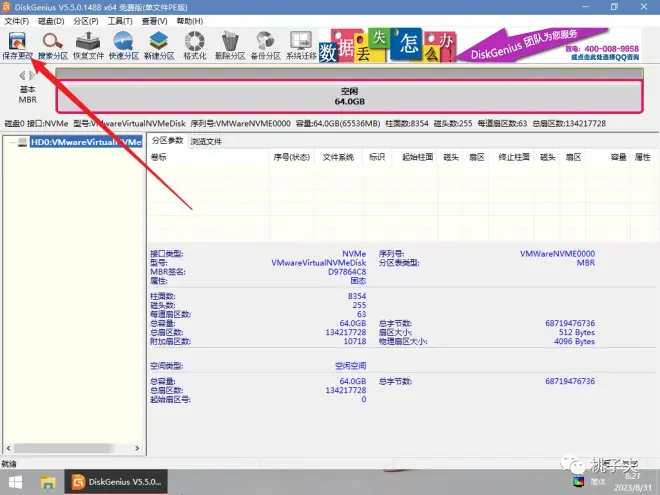The height and width of the screenshot is (495, 660).
Task: Click the colorful system tray icon
Action: click(x=579, y=481)
